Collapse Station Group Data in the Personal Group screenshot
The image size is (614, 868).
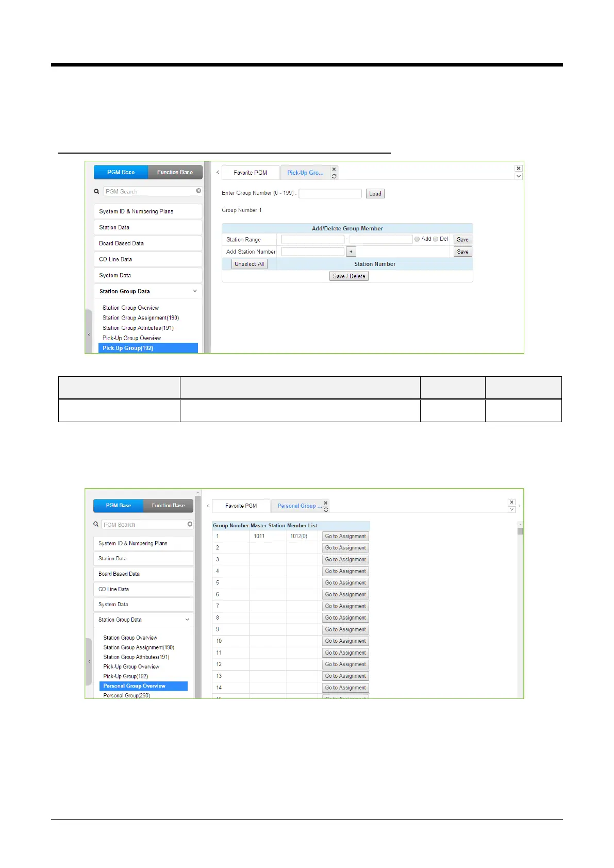187,620
